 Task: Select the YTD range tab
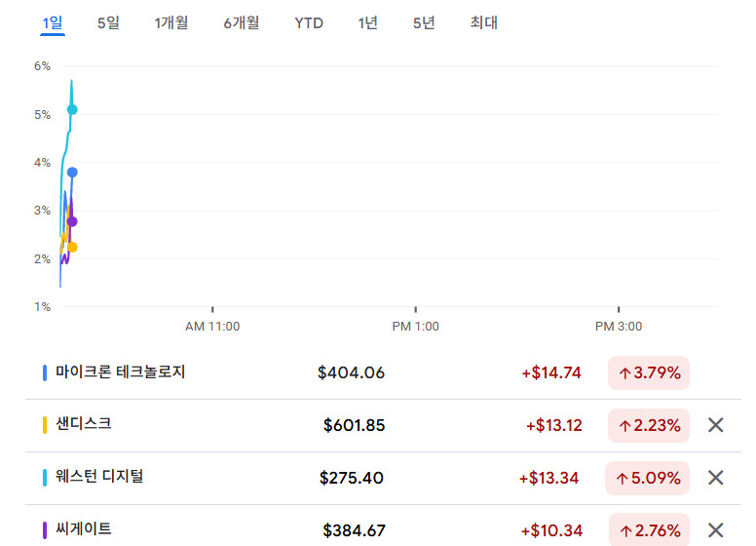tap(309, 22)
